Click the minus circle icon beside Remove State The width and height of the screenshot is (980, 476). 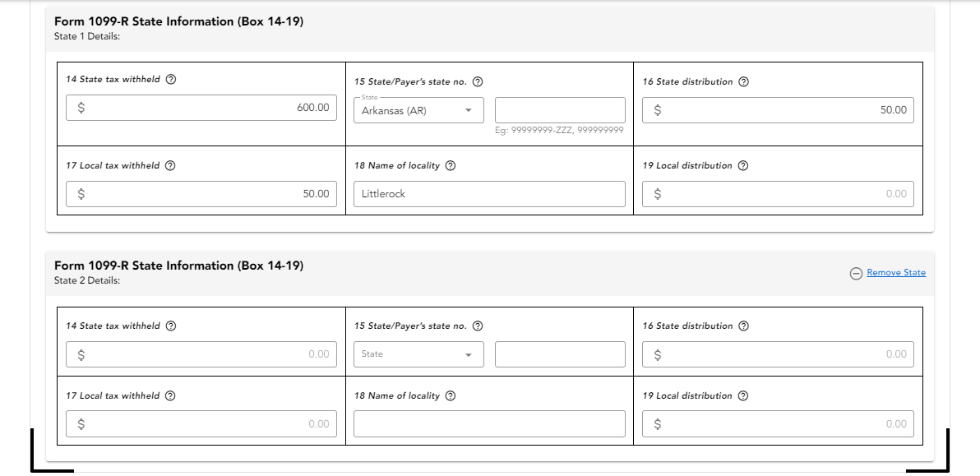click(855, 272)
